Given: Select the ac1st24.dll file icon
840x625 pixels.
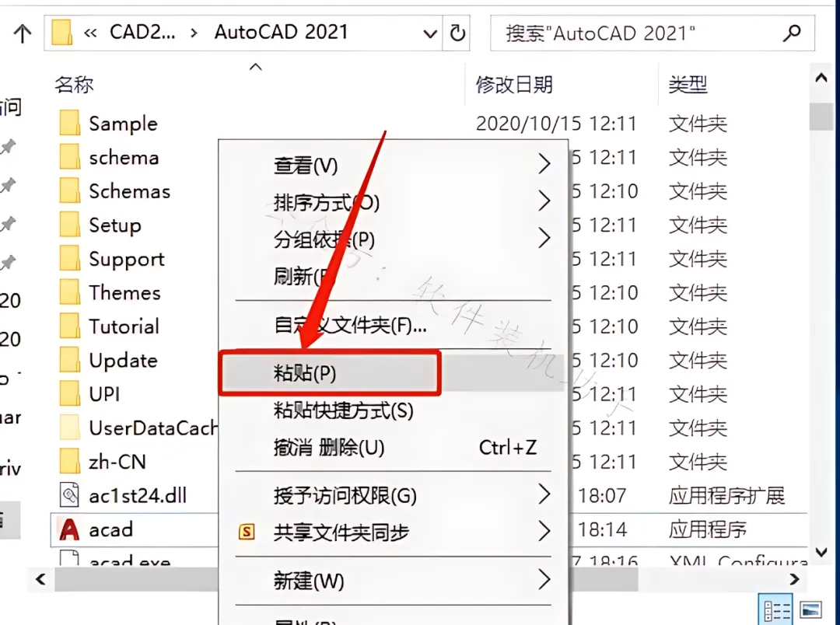Looking at the screenshot, I should tap(69, 495).
